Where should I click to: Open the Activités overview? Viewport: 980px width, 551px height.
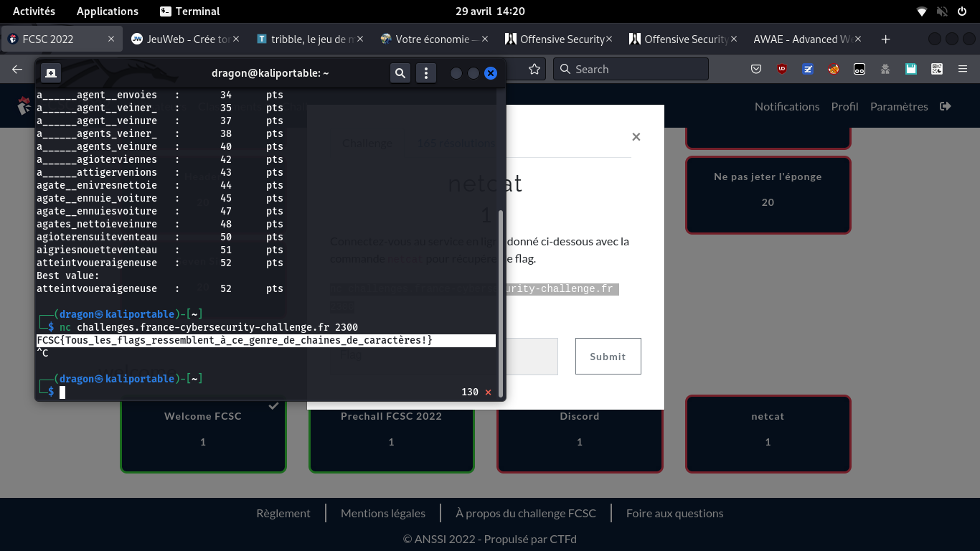point(34,11)
